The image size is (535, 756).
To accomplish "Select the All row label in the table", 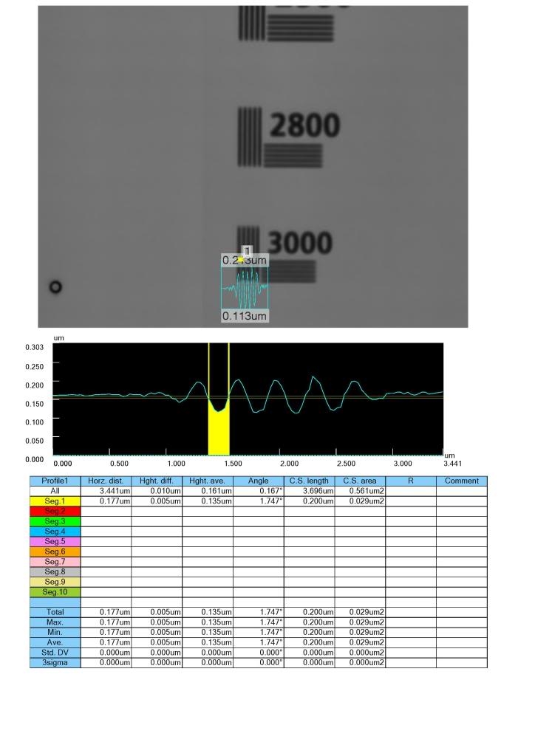I will point(55,490).
